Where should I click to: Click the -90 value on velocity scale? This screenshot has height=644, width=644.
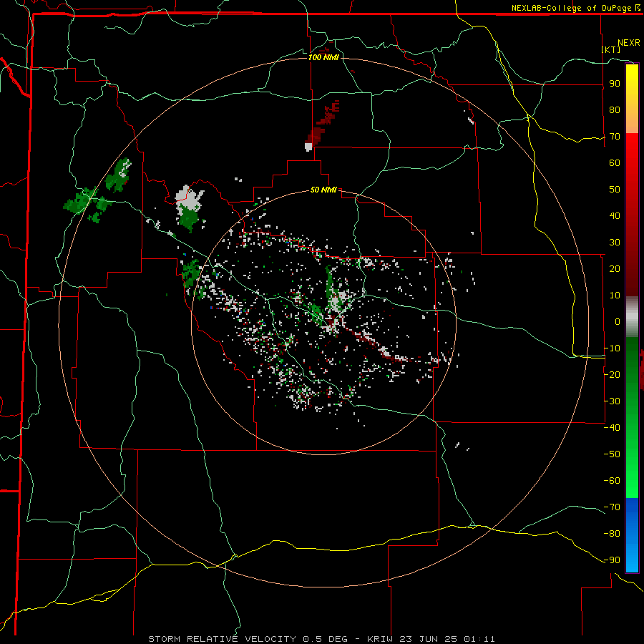coord(613,560)
